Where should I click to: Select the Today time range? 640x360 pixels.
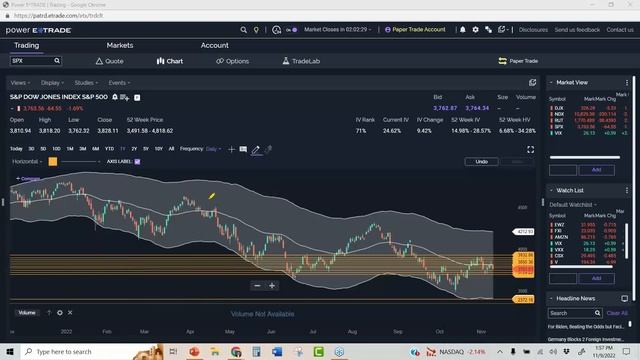16,149
